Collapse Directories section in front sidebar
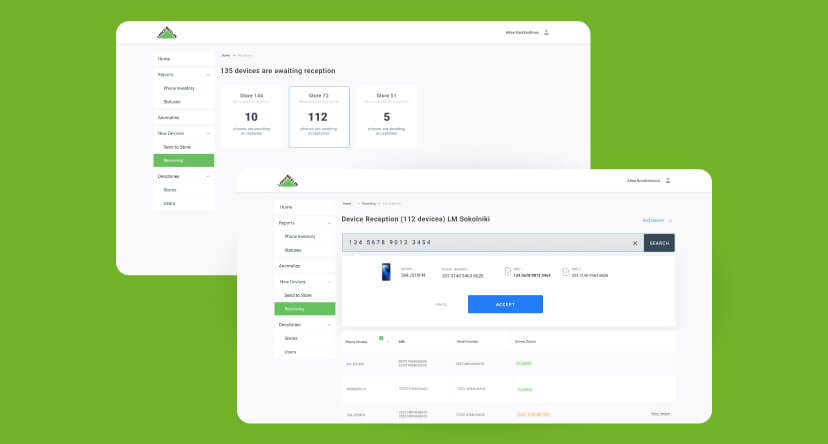The image size is (828, 444). (329, 324)
